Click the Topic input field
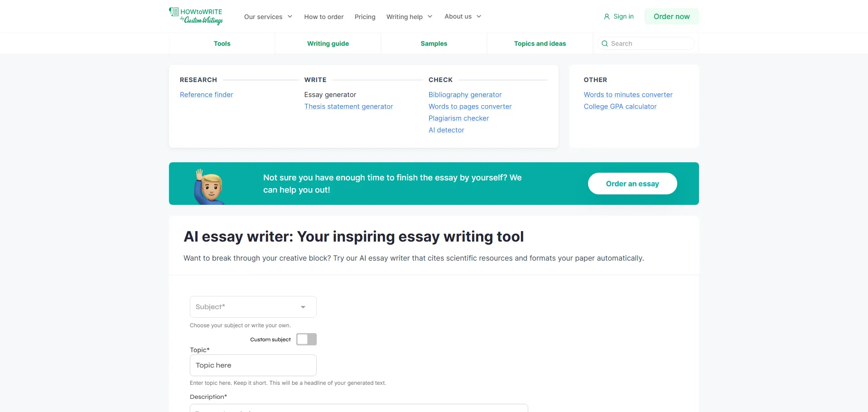The image size is (868, 412). [253, 365]
